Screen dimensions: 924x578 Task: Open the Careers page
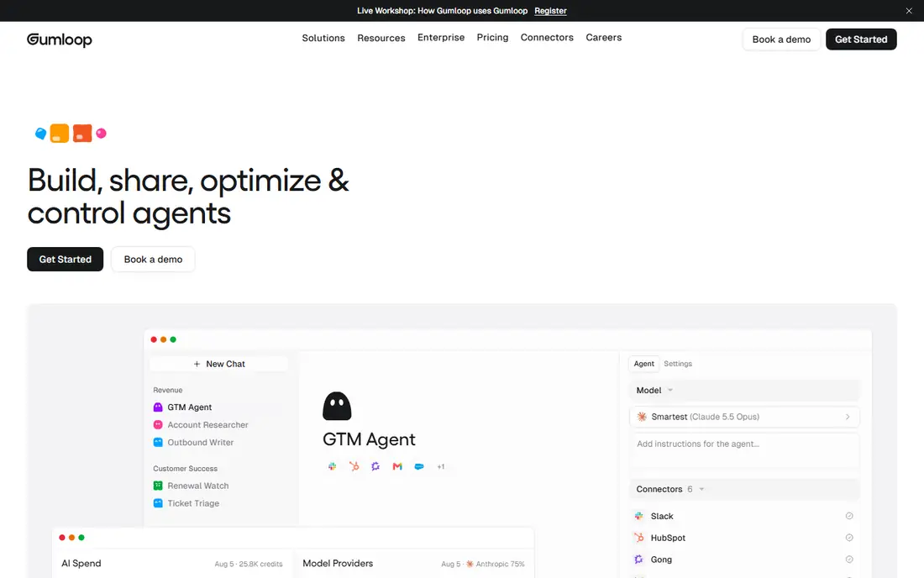pos(603,37)
